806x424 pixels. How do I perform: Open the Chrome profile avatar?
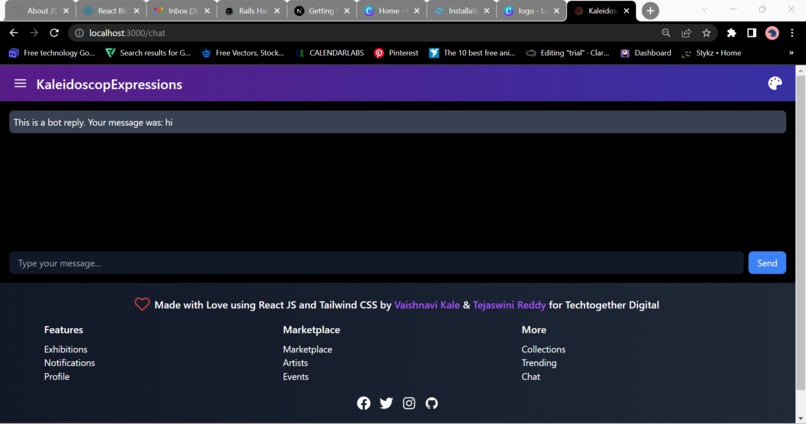772,33
